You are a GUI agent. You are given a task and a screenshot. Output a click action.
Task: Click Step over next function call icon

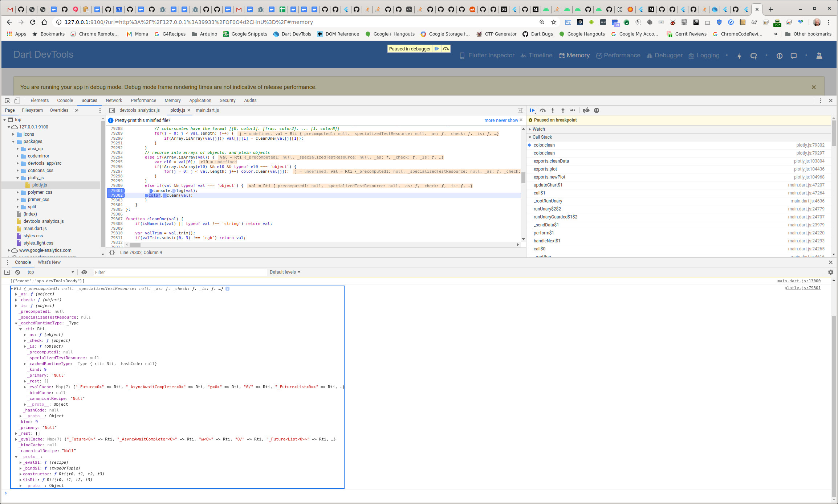[x=543, y=110]
